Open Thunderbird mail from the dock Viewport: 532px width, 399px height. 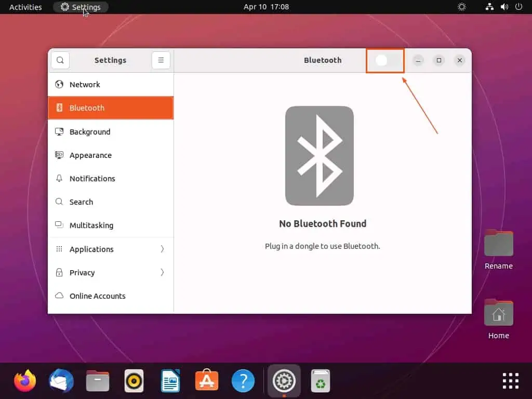tap(61, 381)
